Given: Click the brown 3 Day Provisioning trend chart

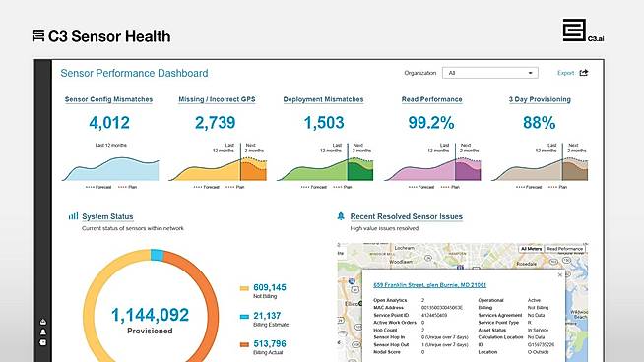Looking at the screenshot, I should point(540,169).
